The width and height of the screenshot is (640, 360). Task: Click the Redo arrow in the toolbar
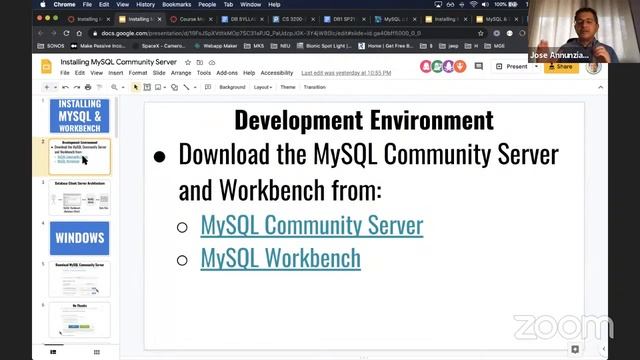(x=77, y=87)
